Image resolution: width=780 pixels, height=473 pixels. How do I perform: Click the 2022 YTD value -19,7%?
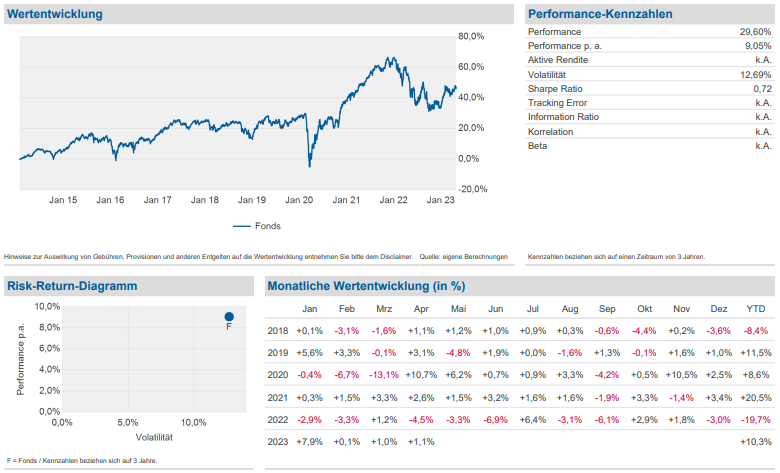[755, 419]
